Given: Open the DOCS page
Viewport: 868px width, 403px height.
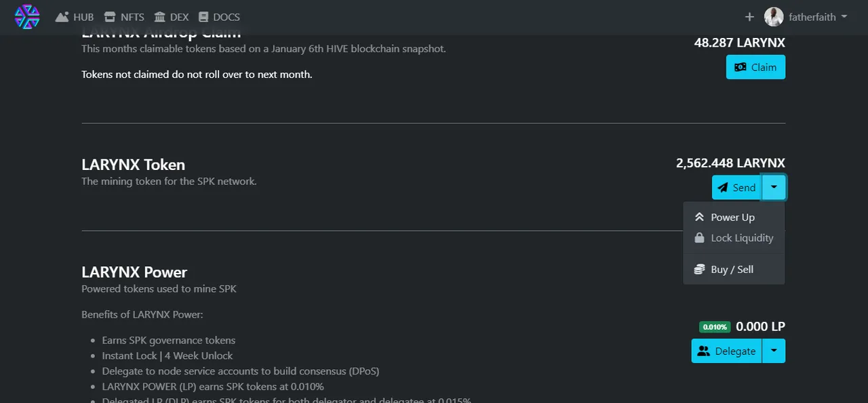Looking at the screenshot, I should (x=219, y=17).
